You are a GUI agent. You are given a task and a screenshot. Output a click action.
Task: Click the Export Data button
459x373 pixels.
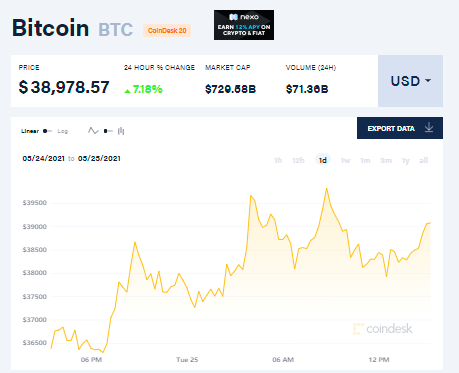400,128
